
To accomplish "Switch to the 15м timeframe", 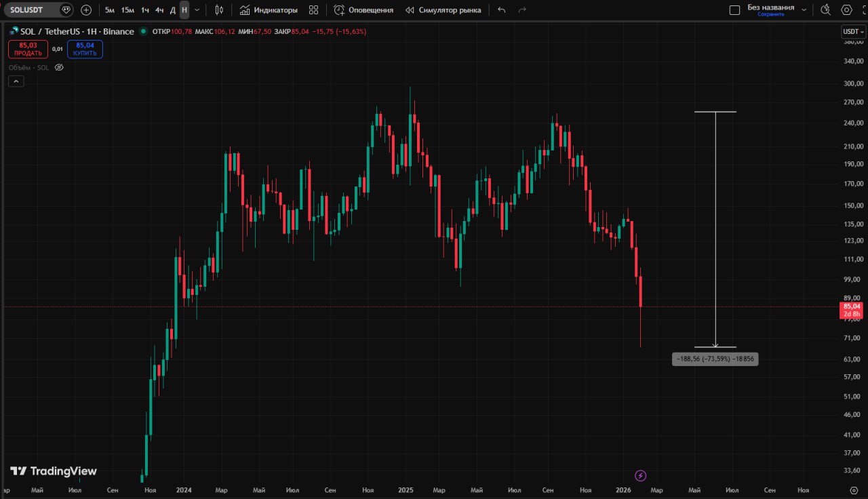I will [127, 10].
